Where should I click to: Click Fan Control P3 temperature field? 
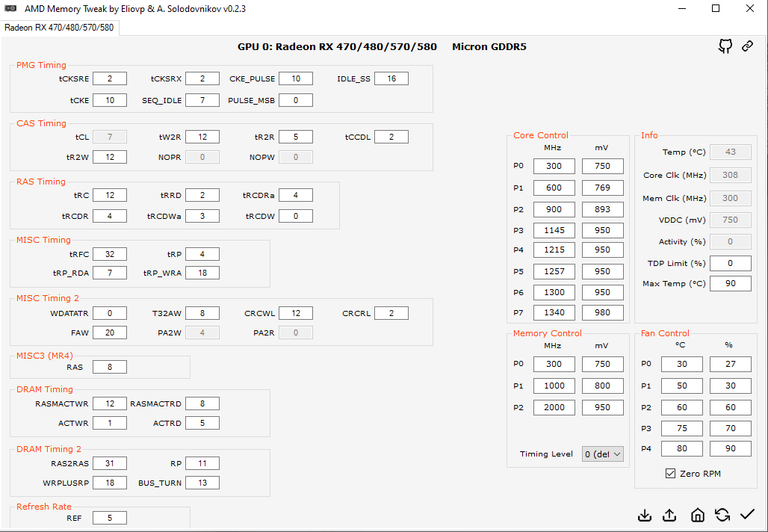[682, 428]
